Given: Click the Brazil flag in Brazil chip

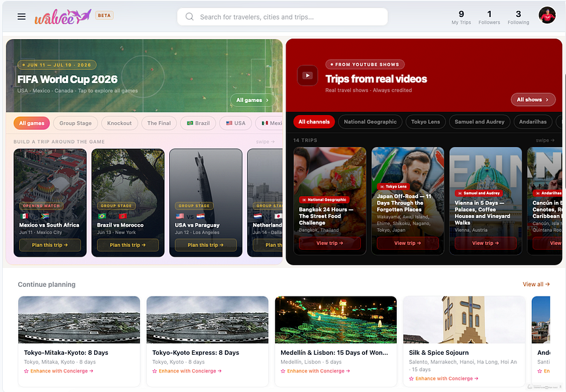Looking at the screenshot, I should point(190,123).
